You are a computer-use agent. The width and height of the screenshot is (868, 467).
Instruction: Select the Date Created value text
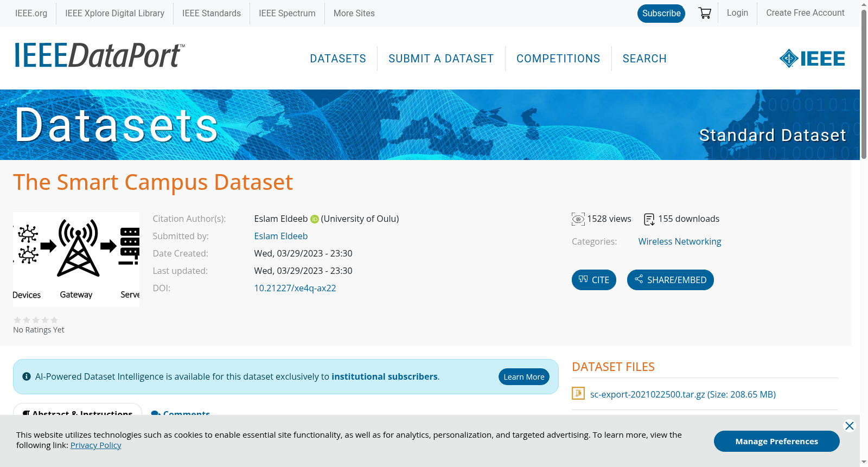[303, 254]
